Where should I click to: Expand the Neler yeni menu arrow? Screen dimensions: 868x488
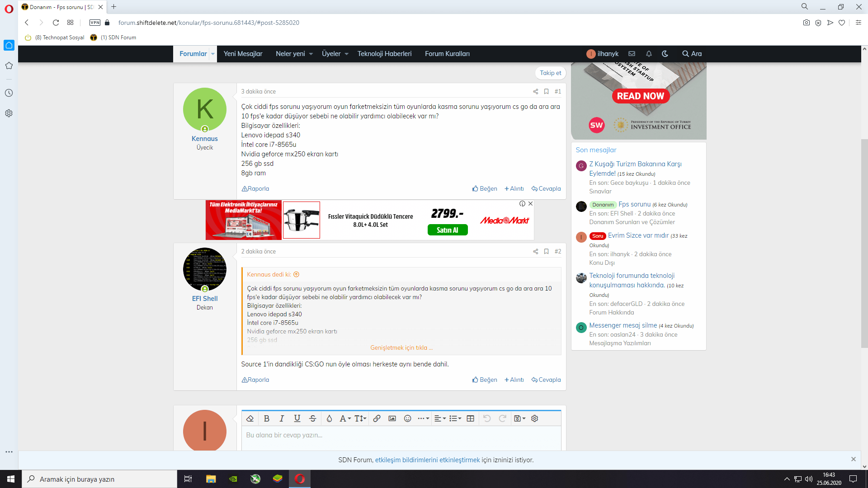tap(311, 54)
